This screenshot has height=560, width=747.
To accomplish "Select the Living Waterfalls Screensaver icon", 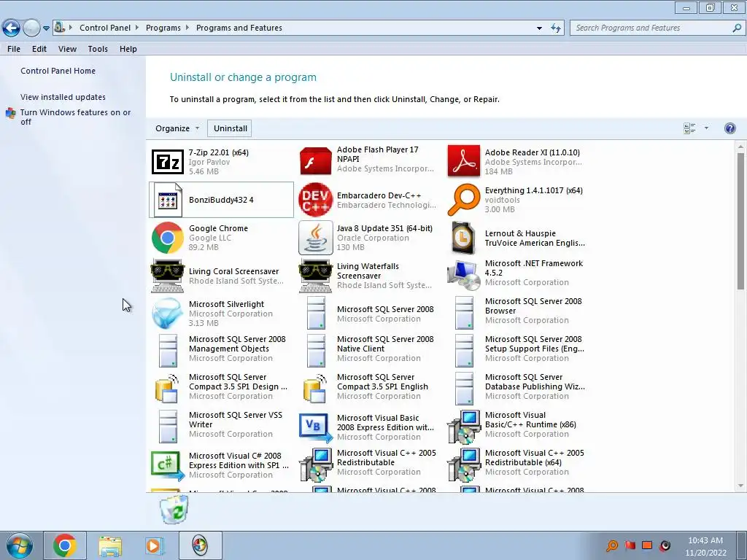I will click(315, 276).
